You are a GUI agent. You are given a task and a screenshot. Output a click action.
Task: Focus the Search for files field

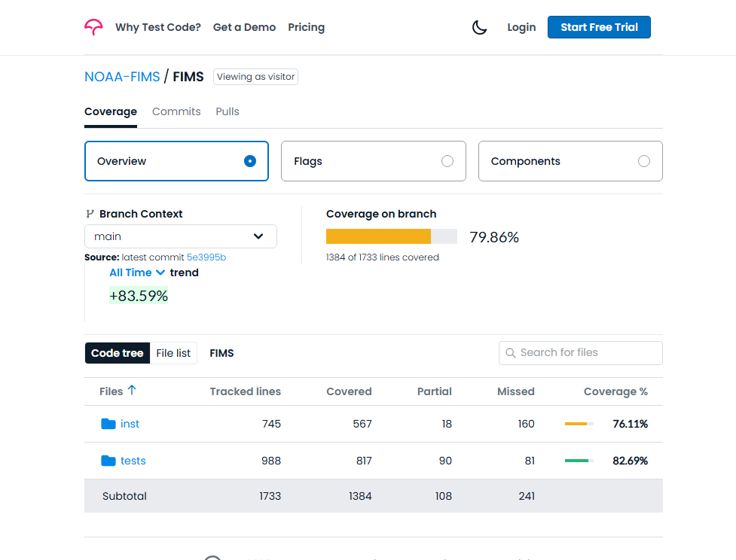pos(581,353)
